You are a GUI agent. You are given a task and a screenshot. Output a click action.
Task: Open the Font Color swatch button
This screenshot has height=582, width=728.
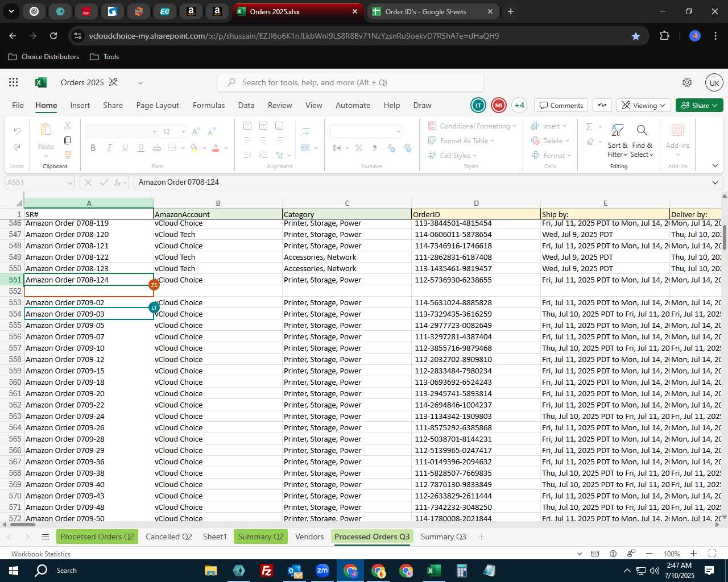tap(216, 148)
